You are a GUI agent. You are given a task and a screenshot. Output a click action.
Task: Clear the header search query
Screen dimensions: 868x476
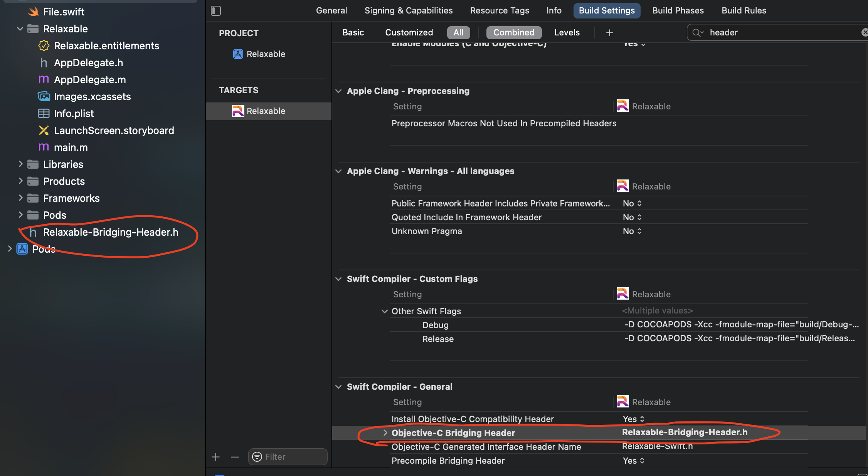[x=865, y=32]
